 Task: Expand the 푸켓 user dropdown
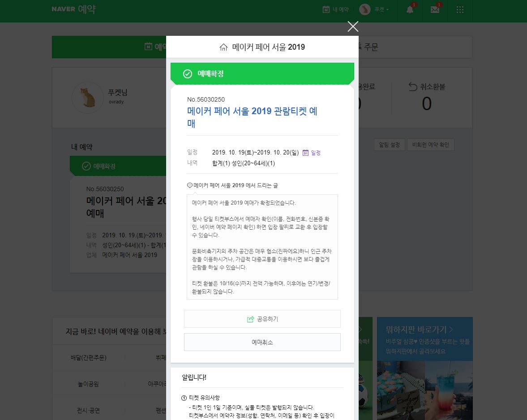pos(381,9)
